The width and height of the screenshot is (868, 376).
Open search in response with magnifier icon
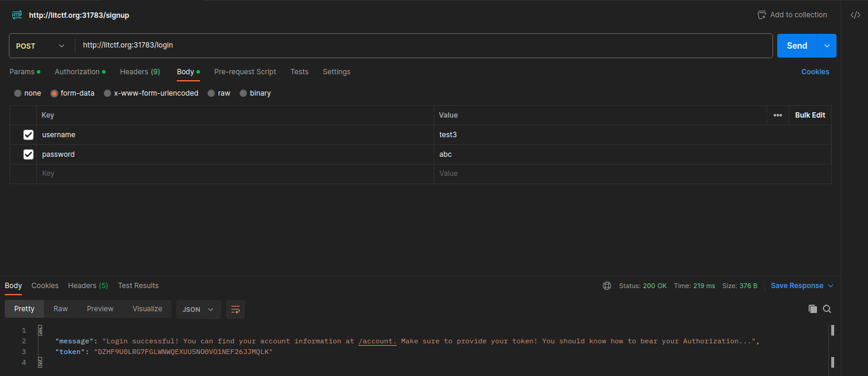pyautogui.click(x=827, y=309)
